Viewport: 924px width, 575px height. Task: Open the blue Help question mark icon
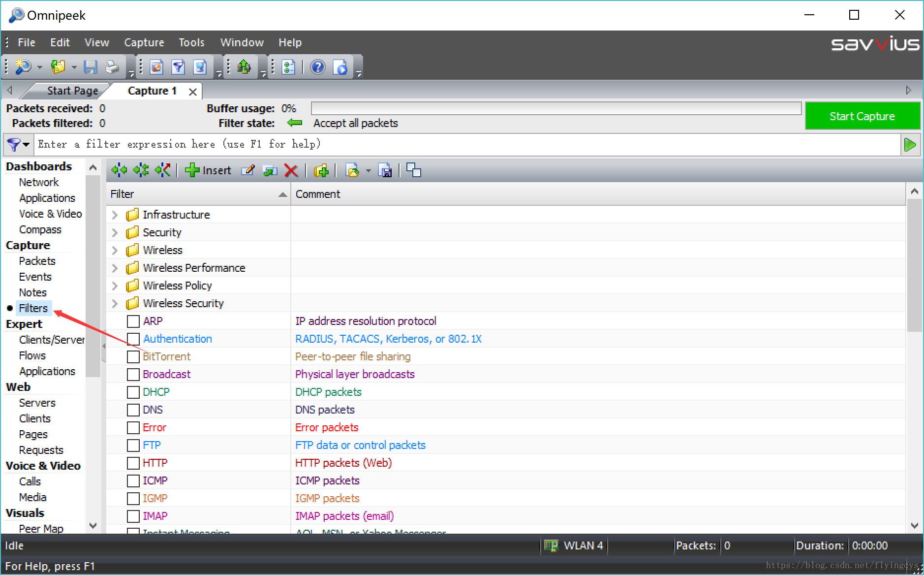pyautogui.click(x=318, y=66)
